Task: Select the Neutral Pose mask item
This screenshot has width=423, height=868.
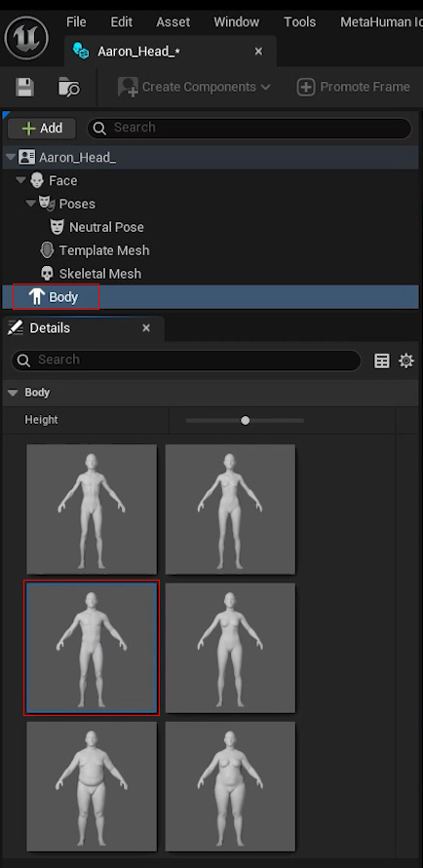Action: 96,227
